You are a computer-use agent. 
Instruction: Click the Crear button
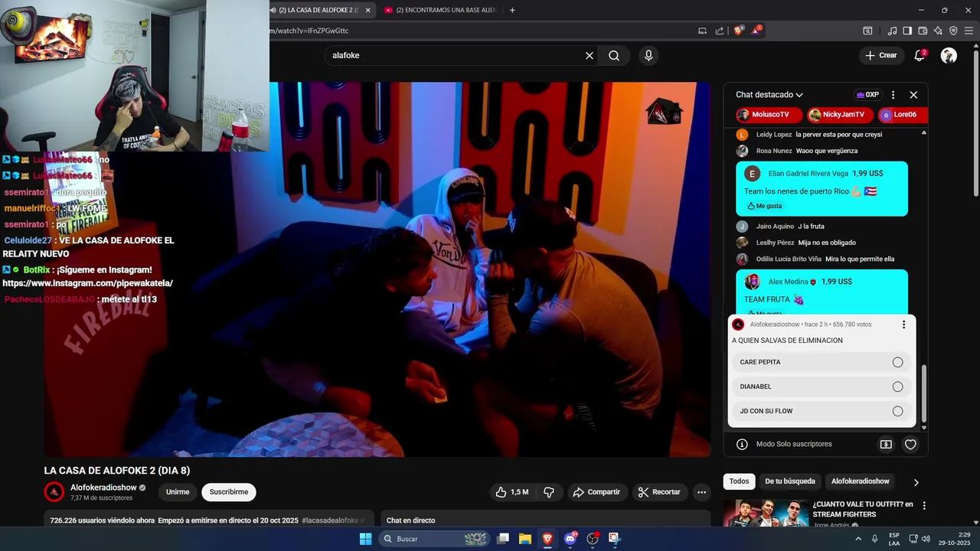[x=880, y=55]
